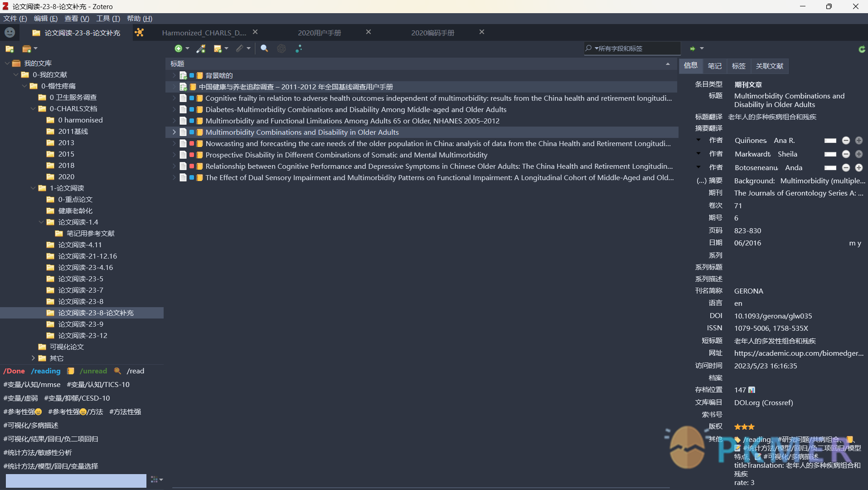Viewport: 868px width, 490px height.
Task: Click minus to remove author Quiñones
Action: point(846,141)
